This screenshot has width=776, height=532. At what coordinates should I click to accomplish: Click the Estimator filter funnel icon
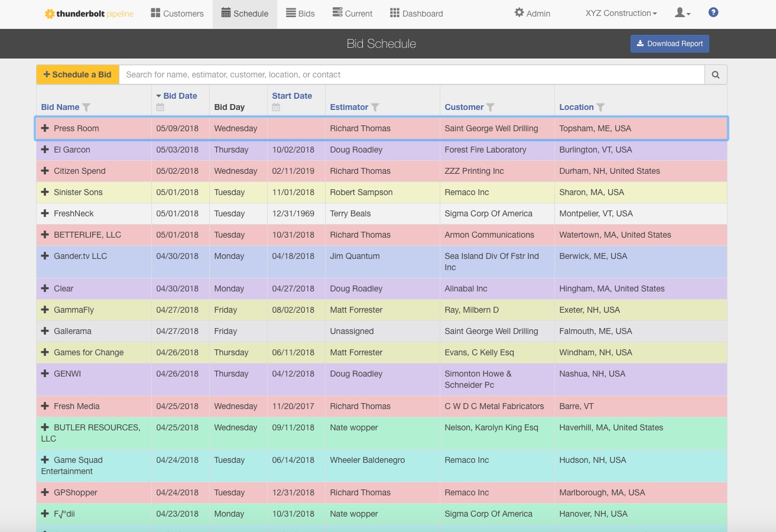(375, 107)
